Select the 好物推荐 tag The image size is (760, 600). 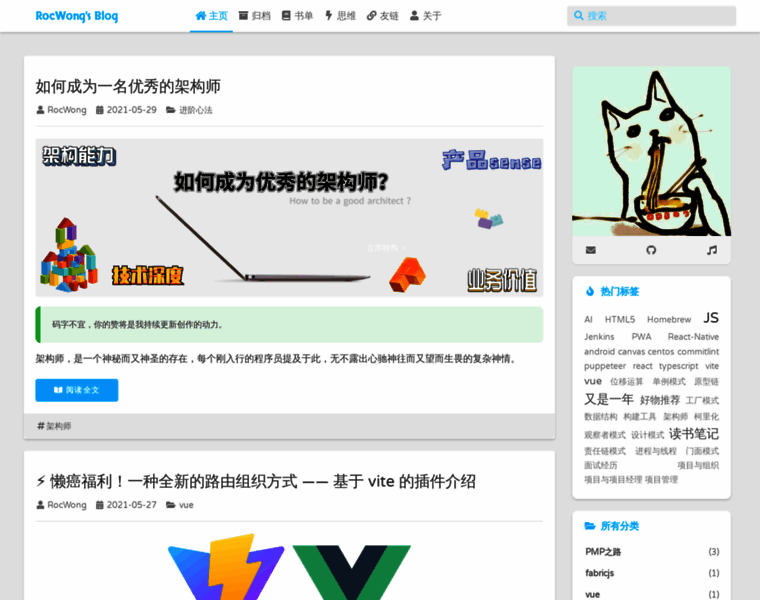[660, 400]
